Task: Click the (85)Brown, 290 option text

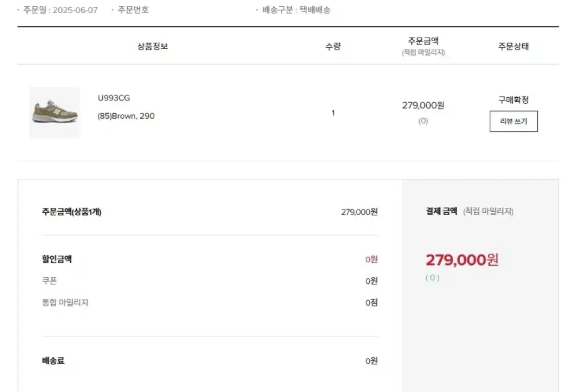Action: click(x=126, y=116)
